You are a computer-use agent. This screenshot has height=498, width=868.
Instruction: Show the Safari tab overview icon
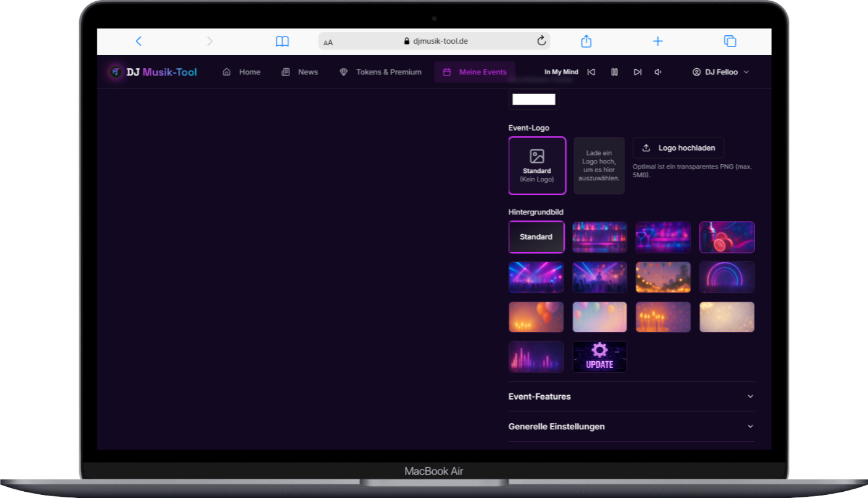tap(730, 41)
